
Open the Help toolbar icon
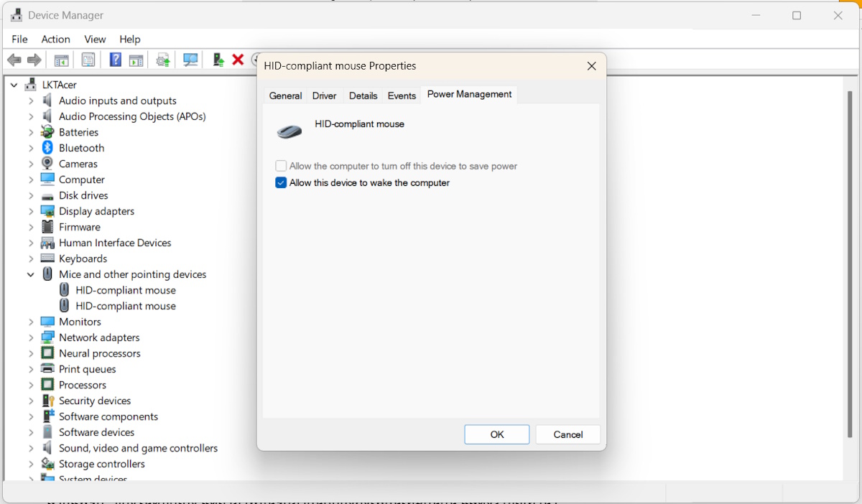(115, 60)
